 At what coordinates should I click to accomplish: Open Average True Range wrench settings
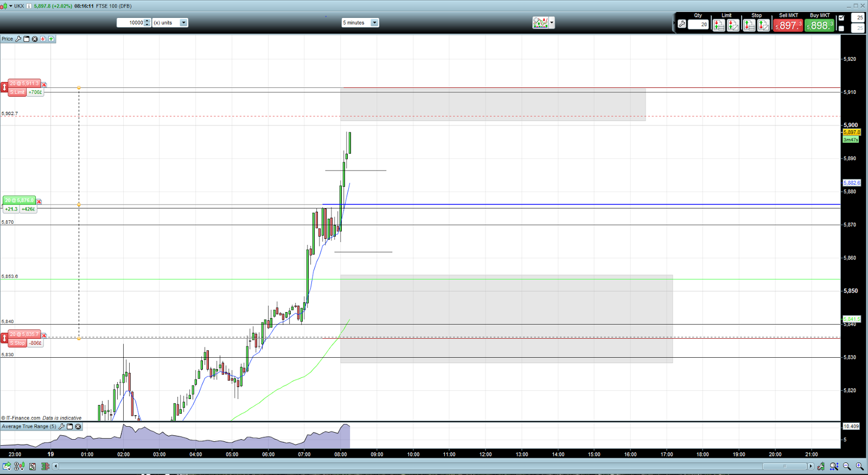click(x=61, y=427)
